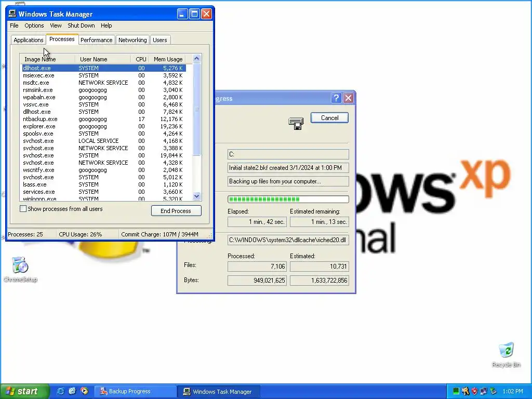The width and height of the screenshot is (532, 399).
Task: Switch to the Applications tab
Action: (x=29, y=40)
